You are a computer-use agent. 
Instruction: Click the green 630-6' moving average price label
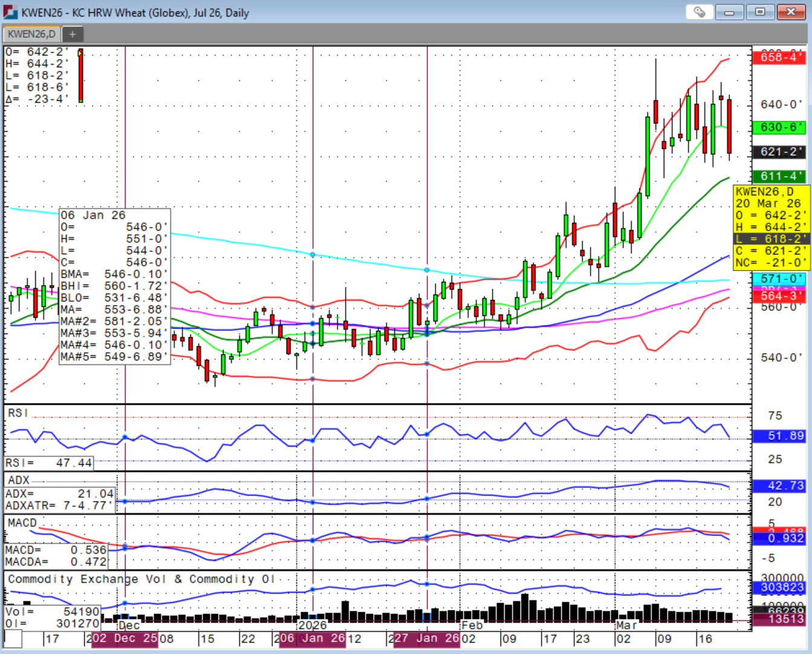pos(778,127)
